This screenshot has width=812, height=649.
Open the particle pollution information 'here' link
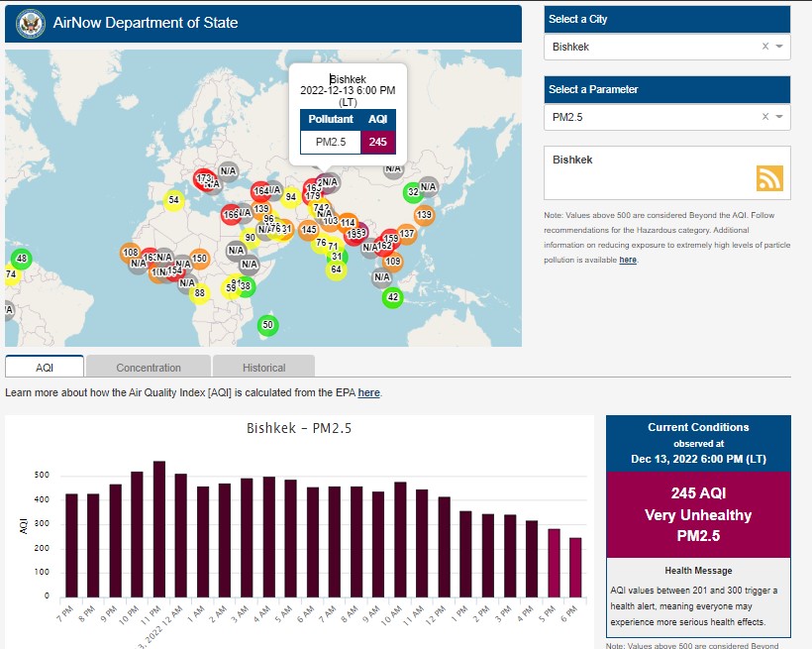click(x=628, y=260)
